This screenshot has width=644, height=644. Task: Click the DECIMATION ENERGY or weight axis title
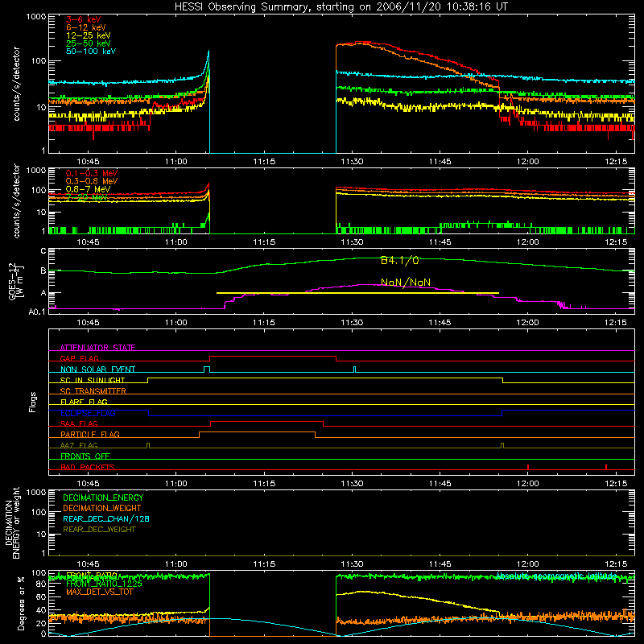click(12, 522)
